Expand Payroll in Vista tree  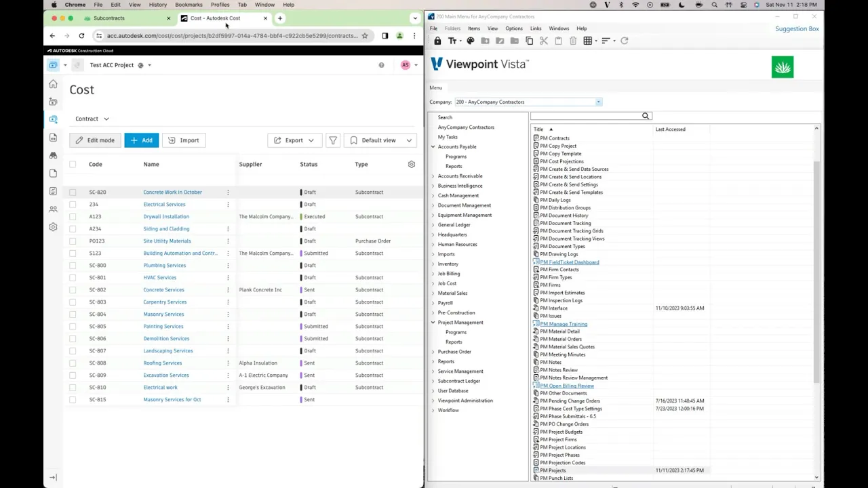point(433,302)
